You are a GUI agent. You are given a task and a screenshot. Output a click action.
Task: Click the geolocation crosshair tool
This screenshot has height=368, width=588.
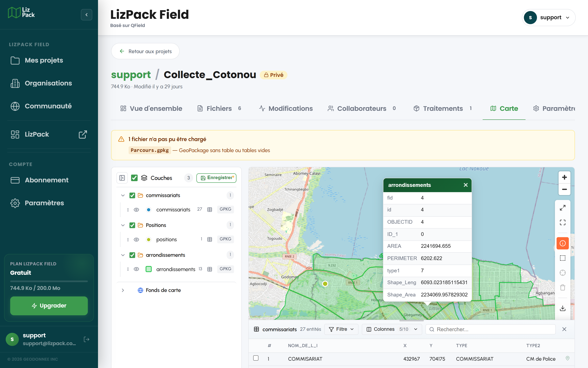(x=562, y=273)
